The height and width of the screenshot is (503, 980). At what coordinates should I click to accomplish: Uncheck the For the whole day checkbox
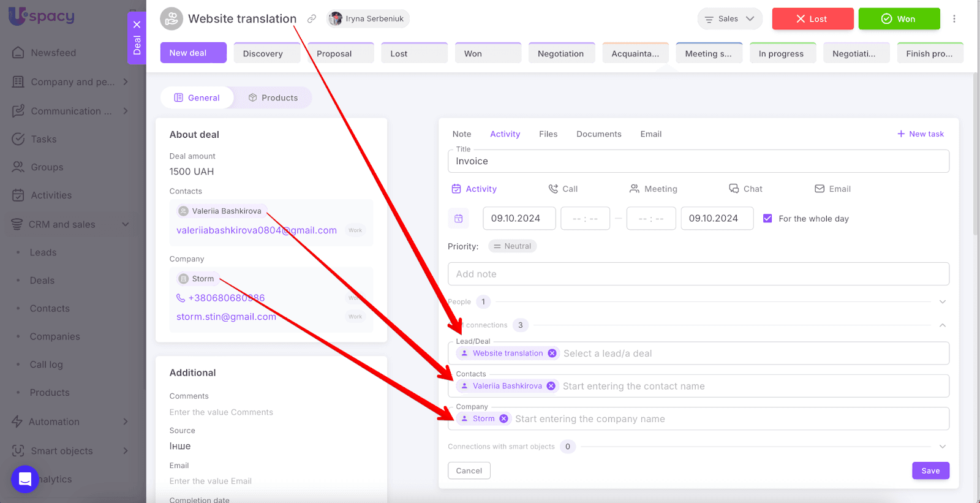pos(767,219)
